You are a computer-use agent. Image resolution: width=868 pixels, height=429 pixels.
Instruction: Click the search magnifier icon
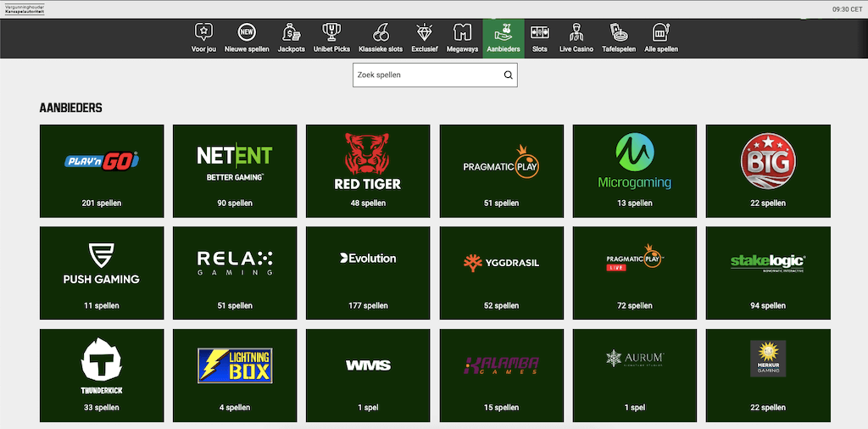pyautogui.click(x=509, y=75)
